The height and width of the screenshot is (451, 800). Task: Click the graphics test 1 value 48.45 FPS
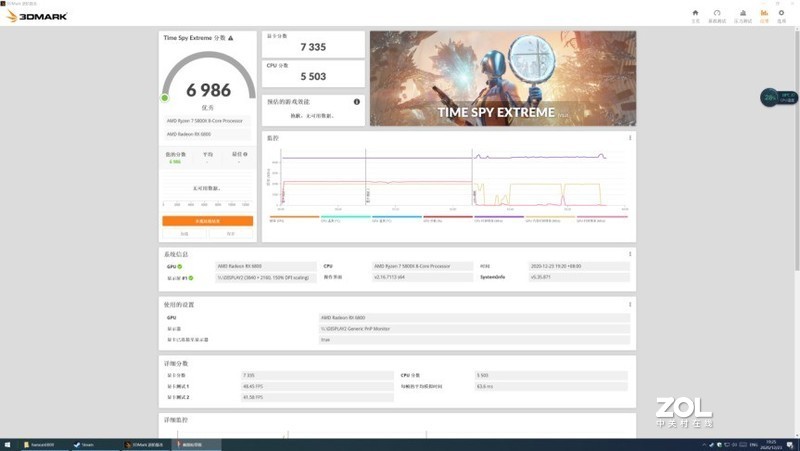(x=317, y=386)
